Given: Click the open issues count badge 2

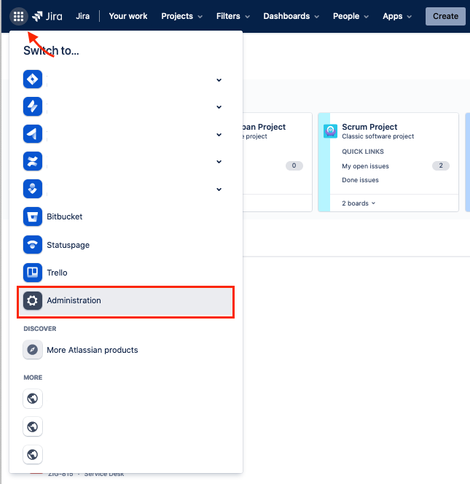Looking at the screenshot, I should coord(441,166).
